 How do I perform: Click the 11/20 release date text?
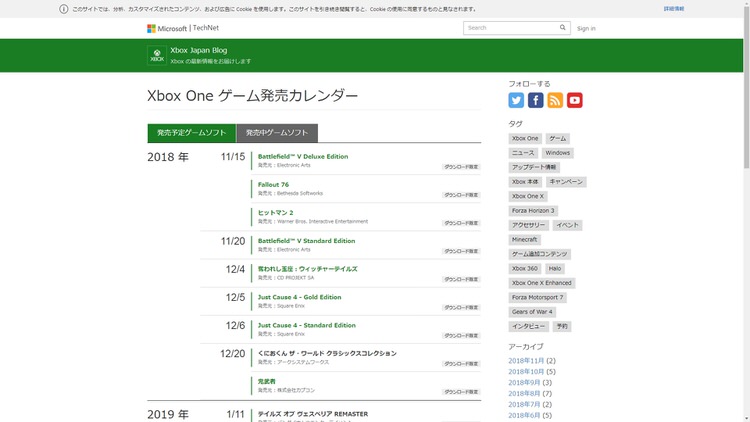tap(232, 242)
